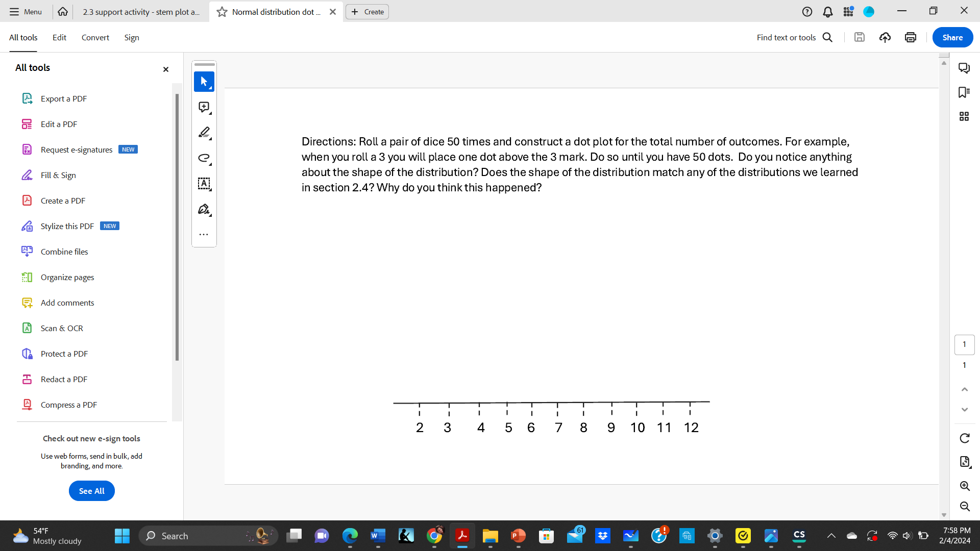Select the Add text box tool
This screenshot has height=551, width=980.
coord(204,184)
